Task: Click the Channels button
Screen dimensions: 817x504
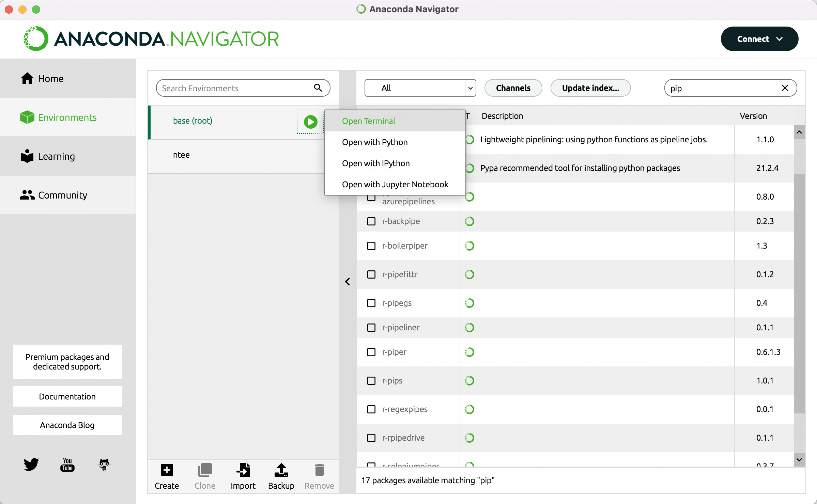Action: [x=513, y=88]
